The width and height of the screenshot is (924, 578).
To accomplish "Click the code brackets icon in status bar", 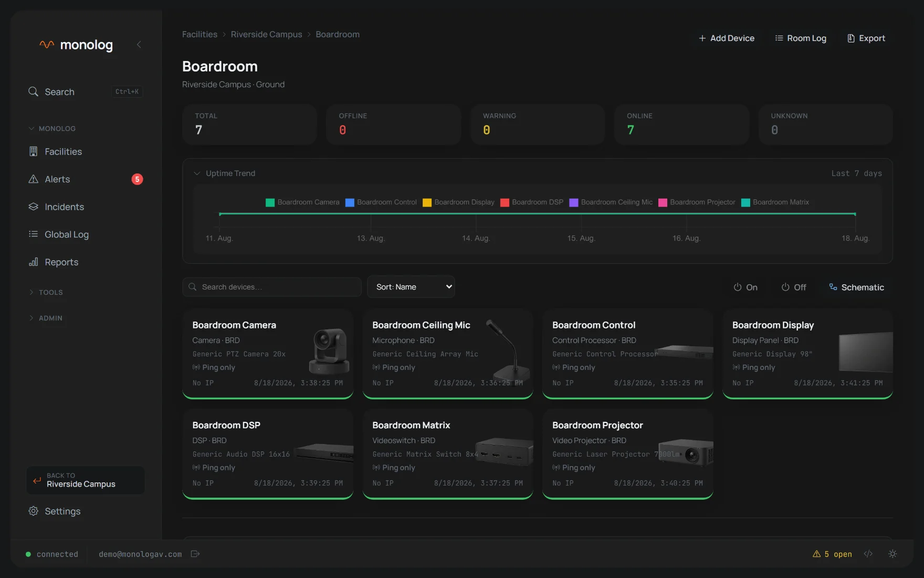I will (868, 554).
